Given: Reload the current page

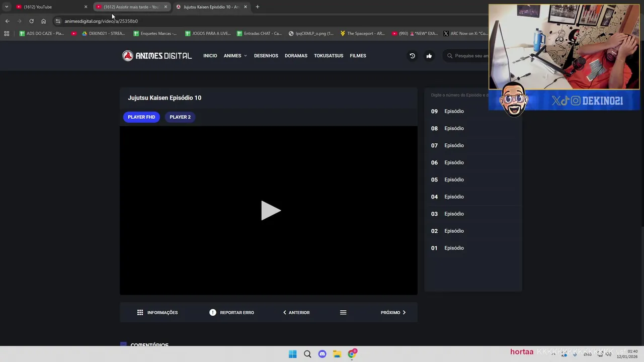Looking at the screenshot, I should [x=31, y=21].
